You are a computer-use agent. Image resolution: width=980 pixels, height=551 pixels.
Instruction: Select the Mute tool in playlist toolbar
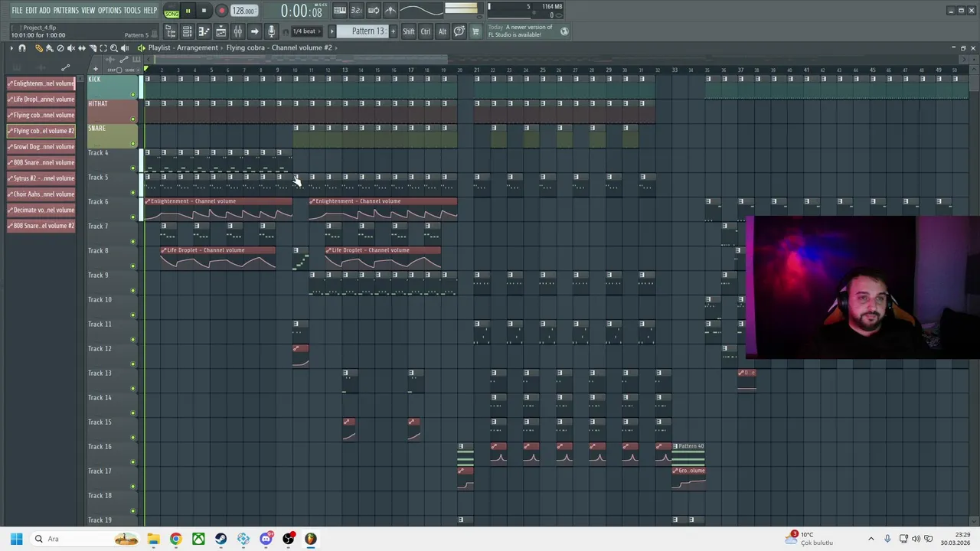coord(71,48)
